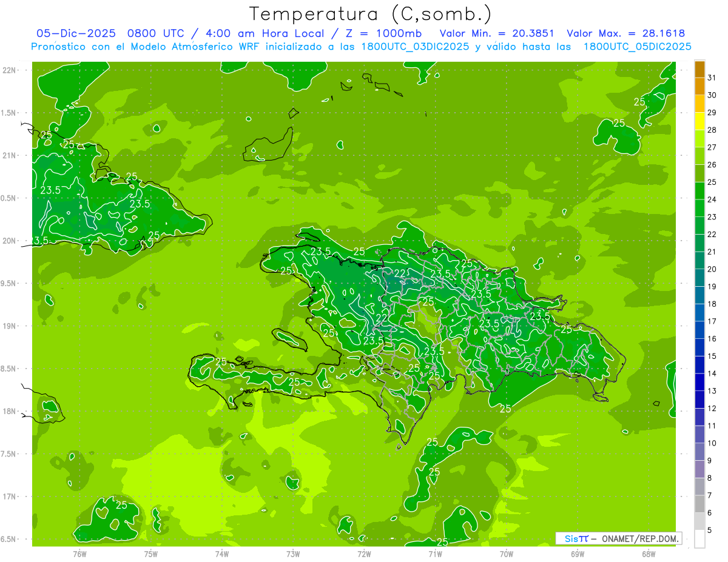728x562 pixels.
Task: Click the 69W longitude axis label
Action: tap(578, 554)
